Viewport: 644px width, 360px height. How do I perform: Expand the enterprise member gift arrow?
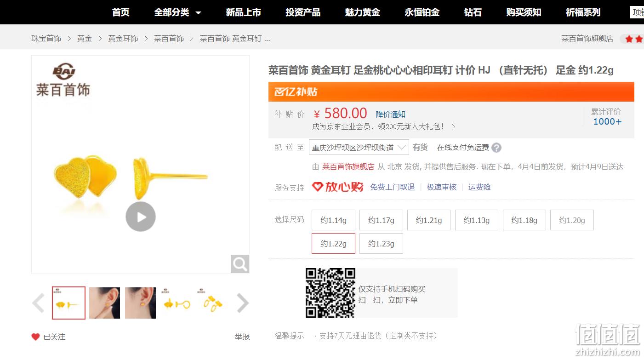pyautogui.click(x=454, y=126)
